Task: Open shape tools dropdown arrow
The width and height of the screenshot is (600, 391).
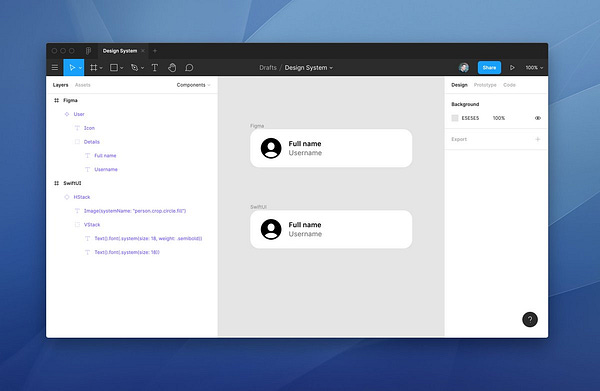Action: pyautogui.click(x=122, y=68)
